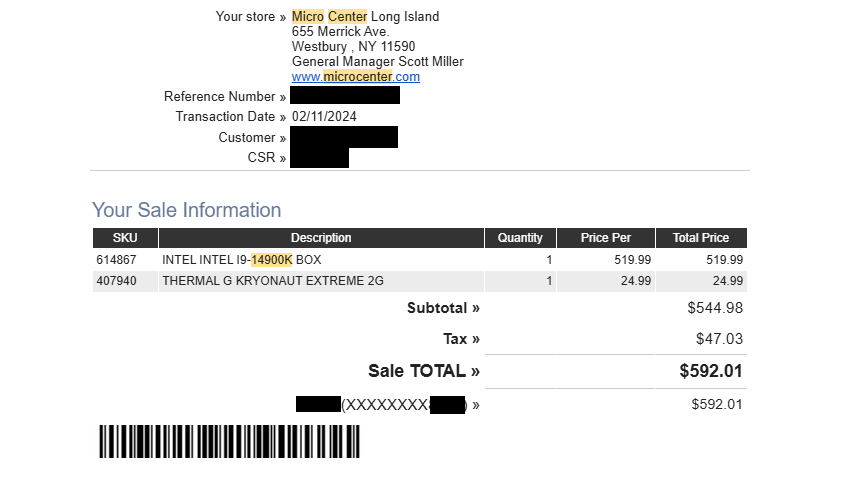This screenshot has height=485, width=860.
Task: Click the Description column header
Action: tap(321, 238)
